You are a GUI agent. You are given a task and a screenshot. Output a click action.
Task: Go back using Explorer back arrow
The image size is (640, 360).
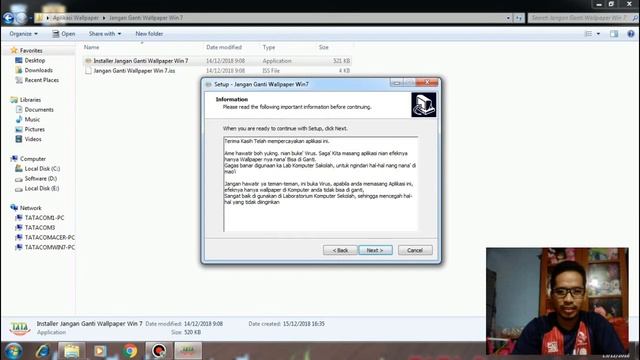[x=8, y=18]
